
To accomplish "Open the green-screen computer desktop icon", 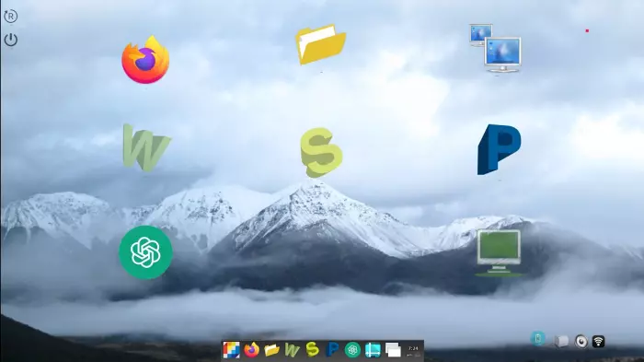I will (x=499, y=252).
